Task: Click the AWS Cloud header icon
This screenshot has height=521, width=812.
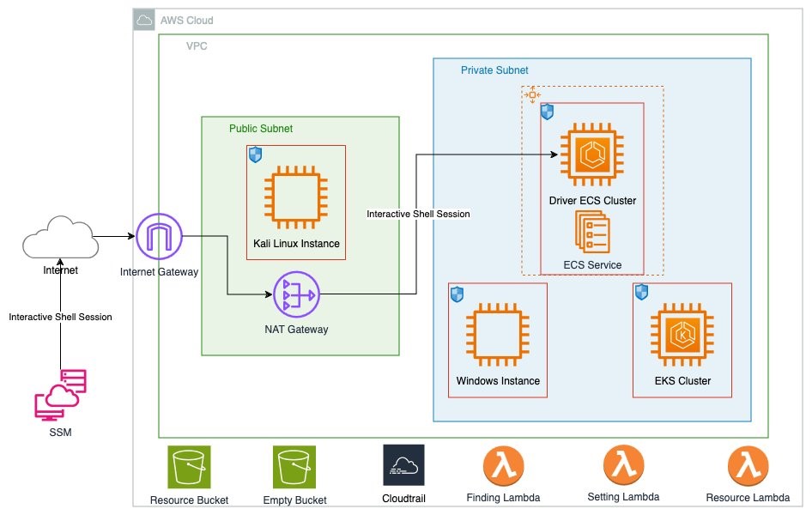Action: click(x=144, y=20)
